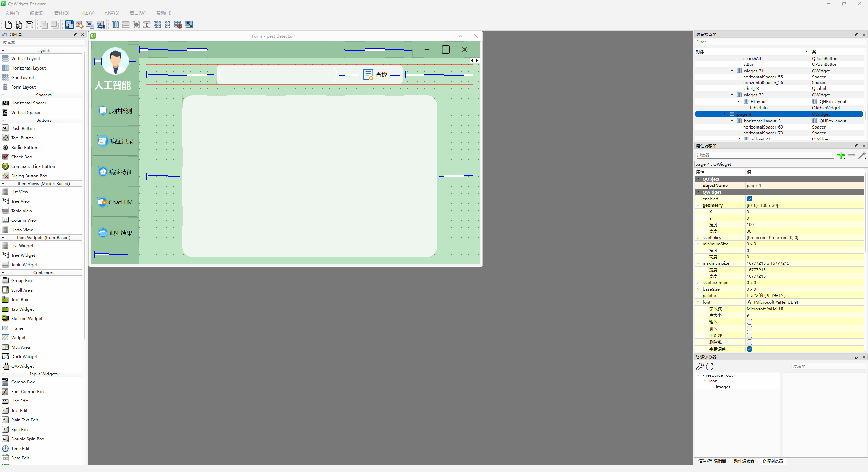Click the Break Layout toolbar icon
This screenshot has height=472, width=868.
[178, 25]
